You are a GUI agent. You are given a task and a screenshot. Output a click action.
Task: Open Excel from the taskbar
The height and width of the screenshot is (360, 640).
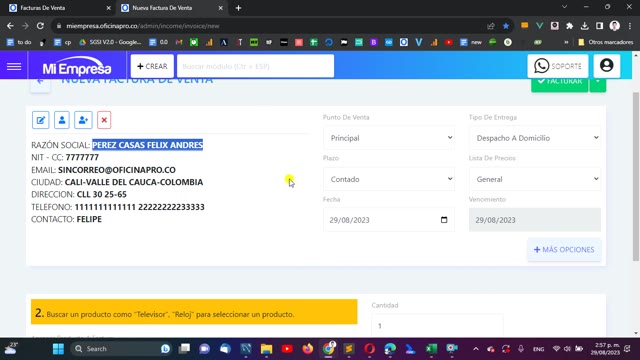pyautogui.click(x=431, y=349)
